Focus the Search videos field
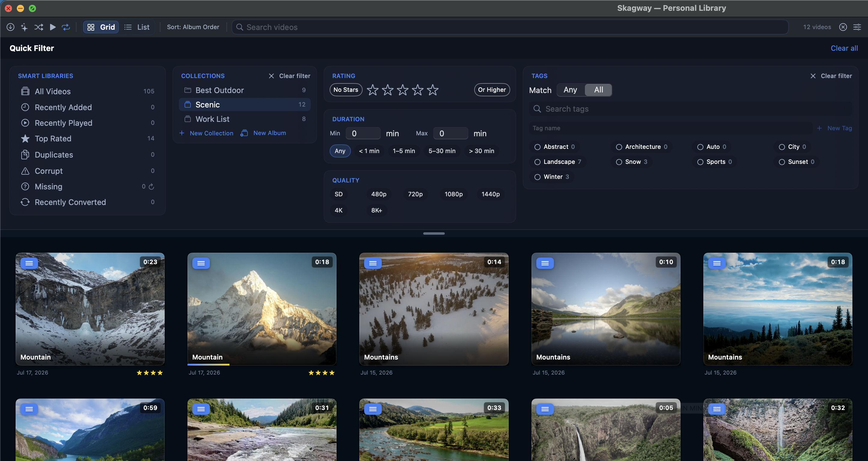 [x=510, y=27]
